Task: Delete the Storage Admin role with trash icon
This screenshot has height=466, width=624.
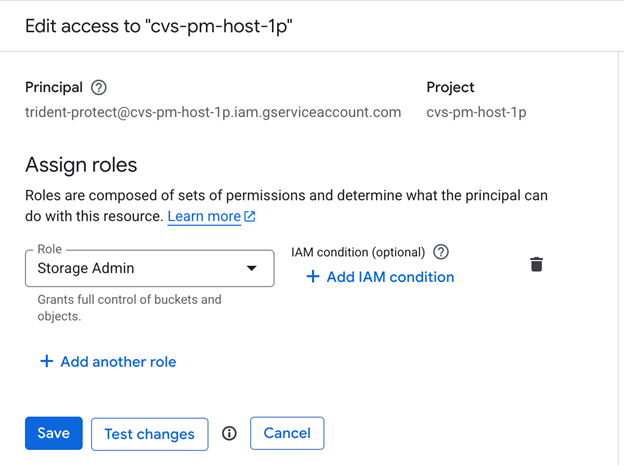Action: [x=536, y=264]
